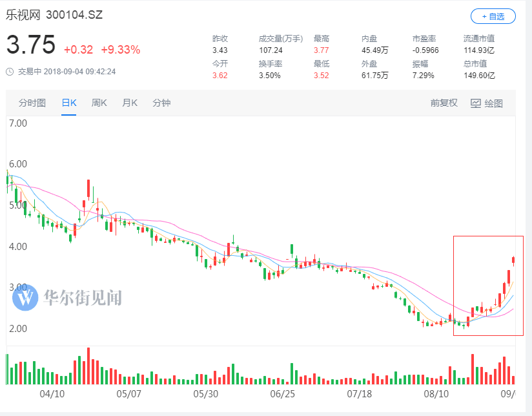Screen dimensions: 532x416
Task: Click the 6.00 price axis label
Action: 18,164
